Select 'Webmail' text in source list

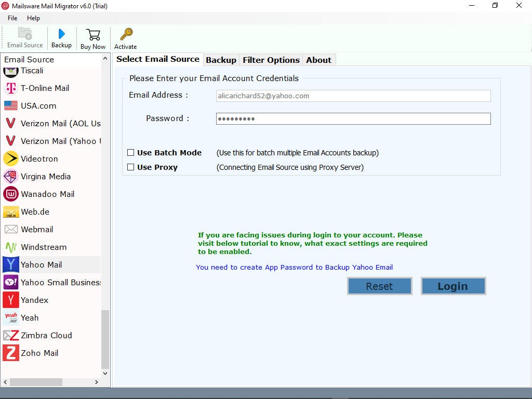coord(37,229)
